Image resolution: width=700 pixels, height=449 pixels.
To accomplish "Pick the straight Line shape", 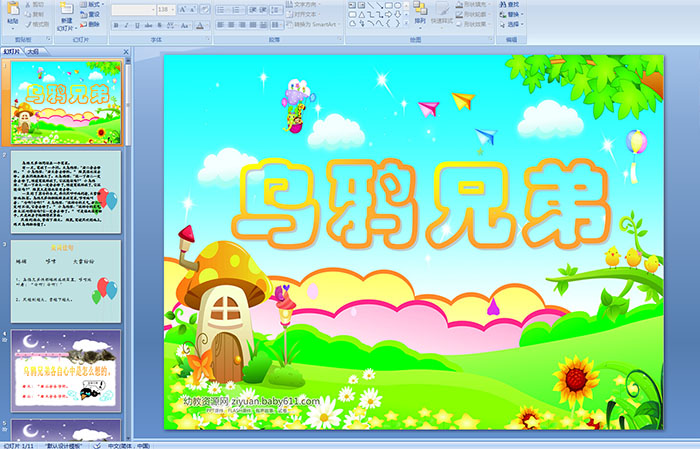I will click(x=371, y=5).
